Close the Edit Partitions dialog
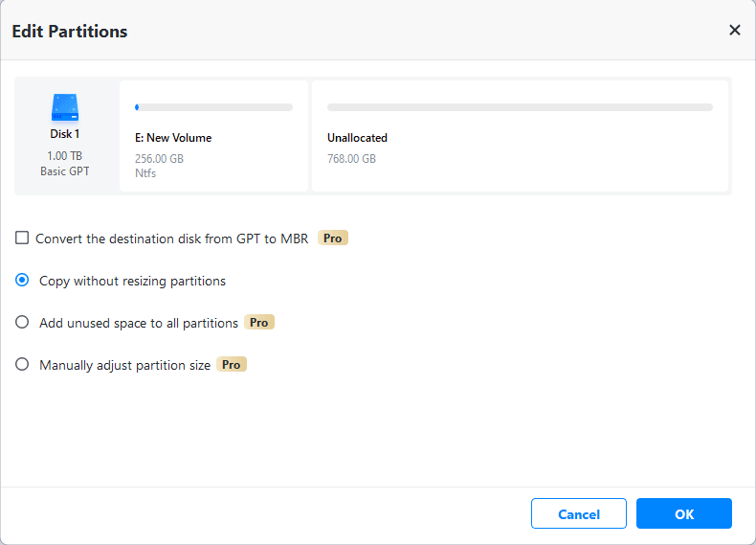756x545 pixels. point(735,31)
